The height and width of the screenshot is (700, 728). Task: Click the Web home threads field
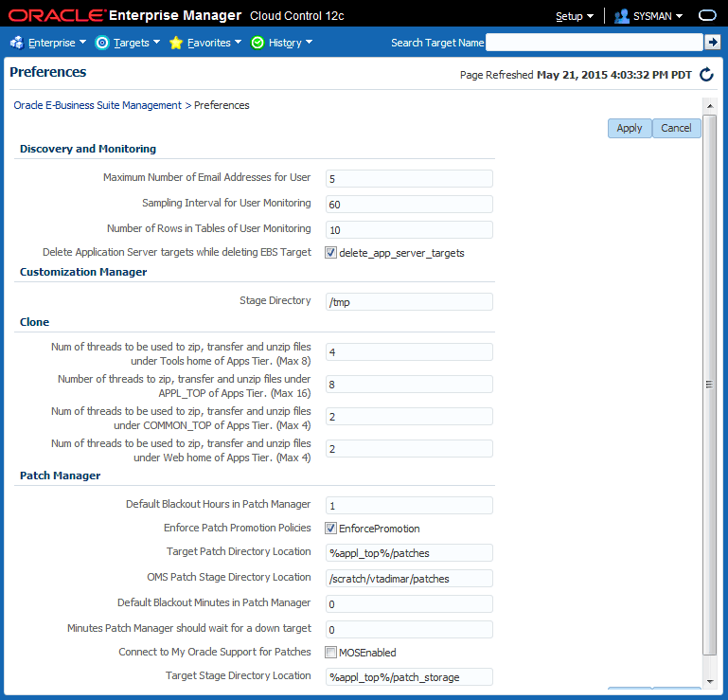pyautogui.click(x=409, y=449)
